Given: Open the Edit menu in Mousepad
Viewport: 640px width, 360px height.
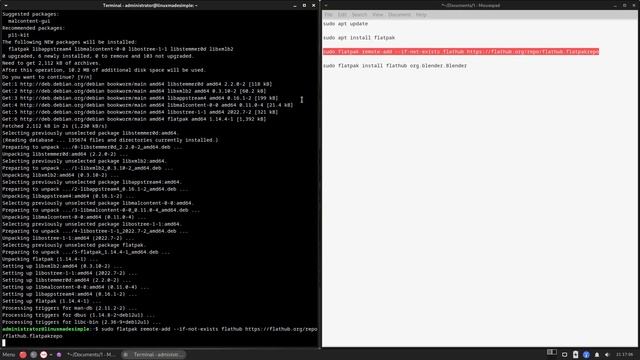Looking at the screenshot, I should (x=342, y=15).
